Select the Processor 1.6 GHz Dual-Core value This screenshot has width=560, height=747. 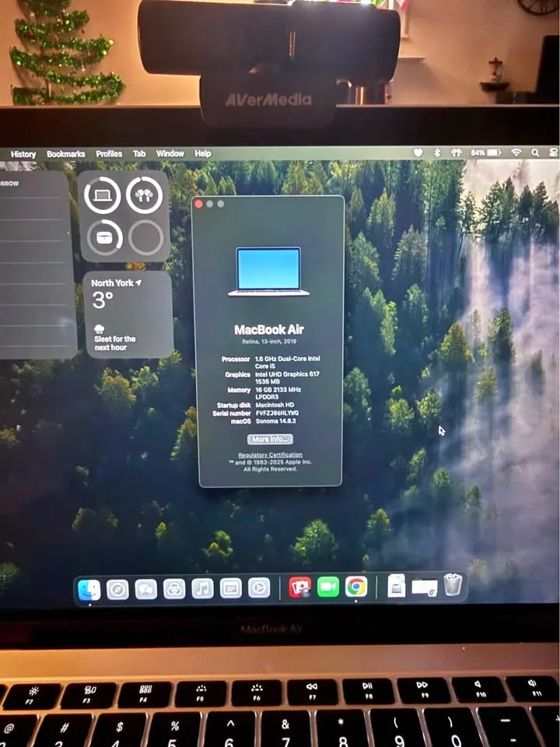point(288,362)
